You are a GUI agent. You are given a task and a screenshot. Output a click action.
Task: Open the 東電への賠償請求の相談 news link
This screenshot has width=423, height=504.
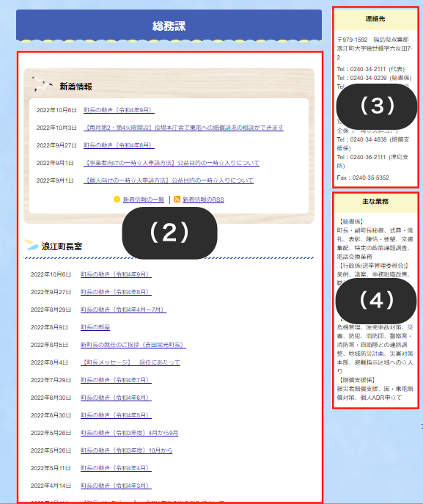pyautogui.click(x=183, y=128)
